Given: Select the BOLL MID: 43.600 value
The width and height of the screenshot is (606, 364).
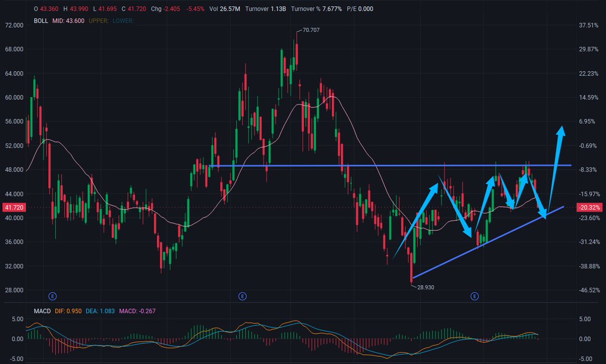Looking at the screenshot, I should pos(68,21).
